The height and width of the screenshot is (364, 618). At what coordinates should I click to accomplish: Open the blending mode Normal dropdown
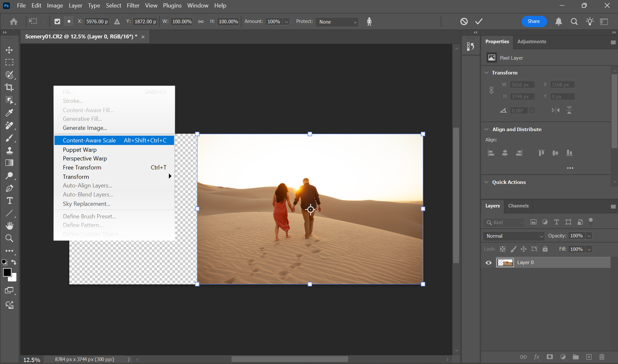514,236
